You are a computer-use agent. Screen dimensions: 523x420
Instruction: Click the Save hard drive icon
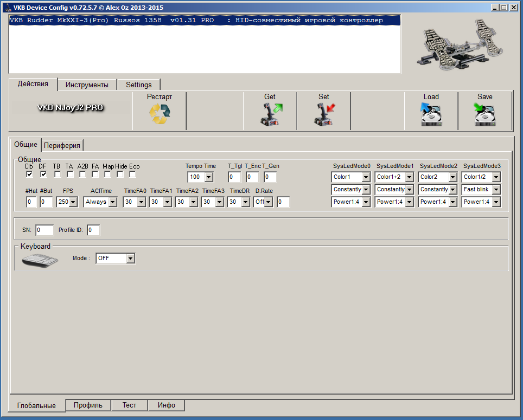tap(484, 114)
